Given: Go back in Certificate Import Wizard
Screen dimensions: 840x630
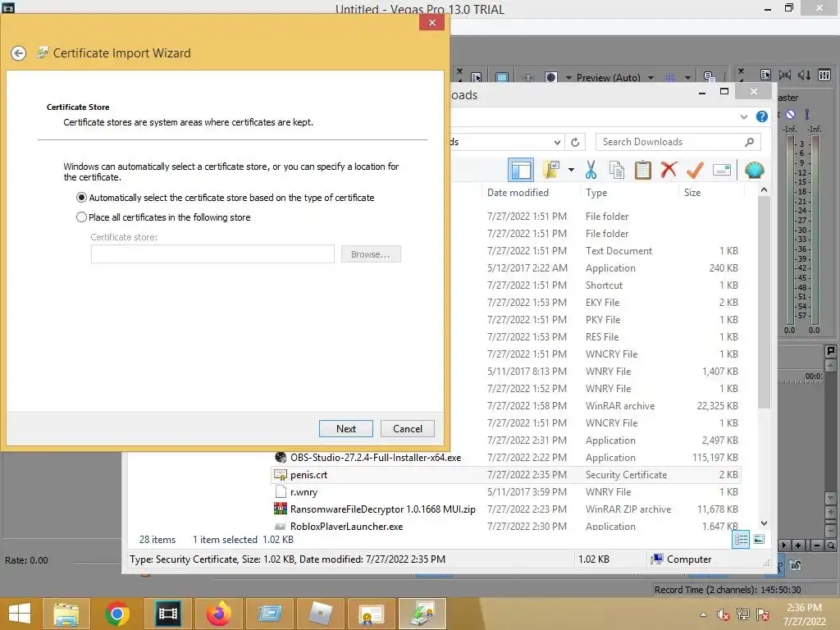Looking at the screenshot, I should point(18,53).
